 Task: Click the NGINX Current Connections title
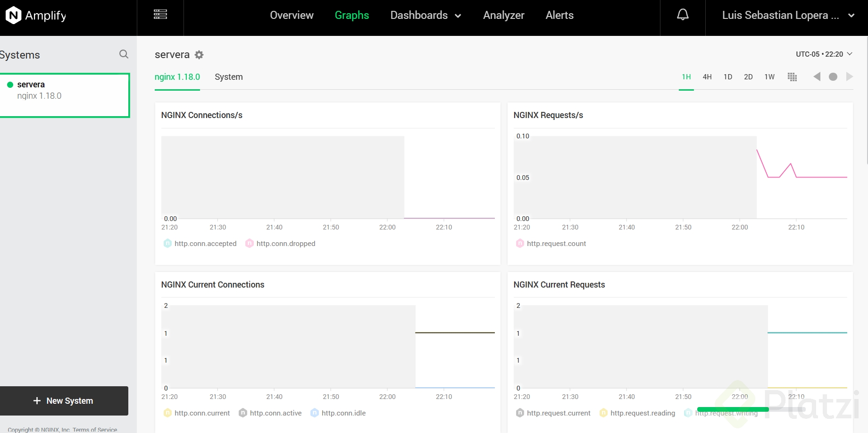[213, 285]
